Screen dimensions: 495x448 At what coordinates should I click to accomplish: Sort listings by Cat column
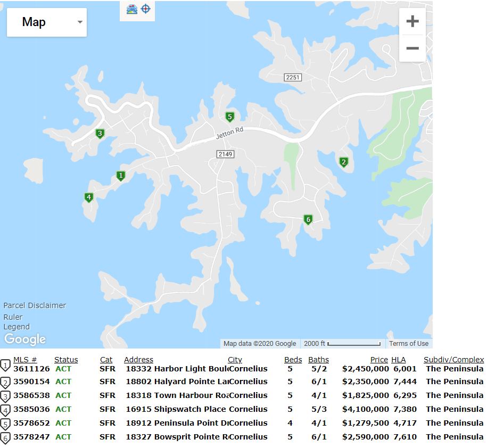106,360
